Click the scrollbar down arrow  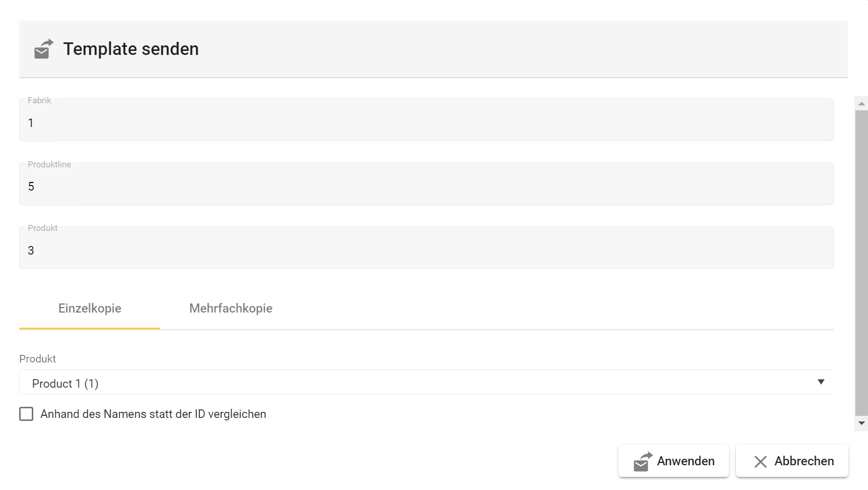coord(861,423)
